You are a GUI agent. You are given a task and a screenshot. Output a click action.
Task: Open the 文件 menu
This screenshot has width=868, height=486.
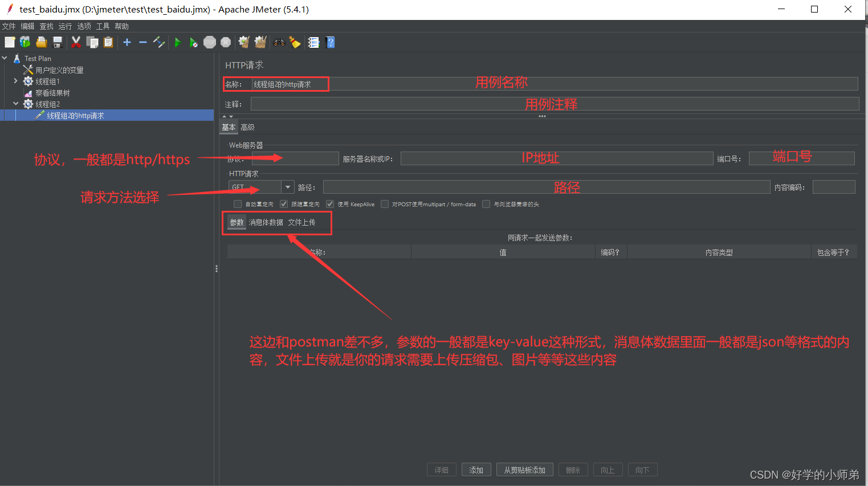point(9,26)
